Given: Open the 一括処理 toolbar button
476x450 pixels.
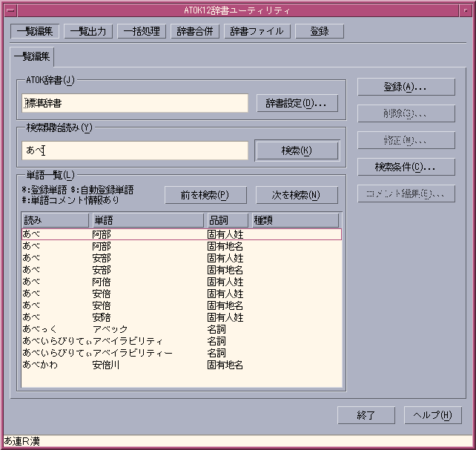Looking at the screenshot, I should (x=142, y=31).
